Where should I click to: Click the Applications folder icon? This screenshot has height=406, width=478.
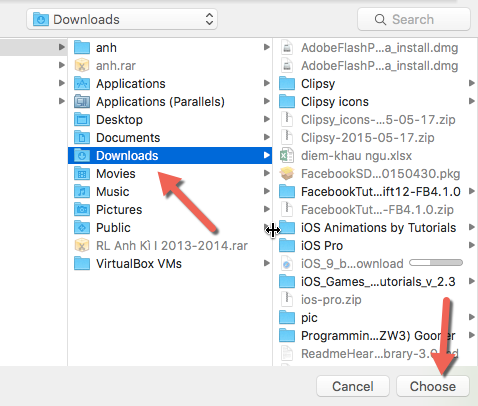point(82,83)
